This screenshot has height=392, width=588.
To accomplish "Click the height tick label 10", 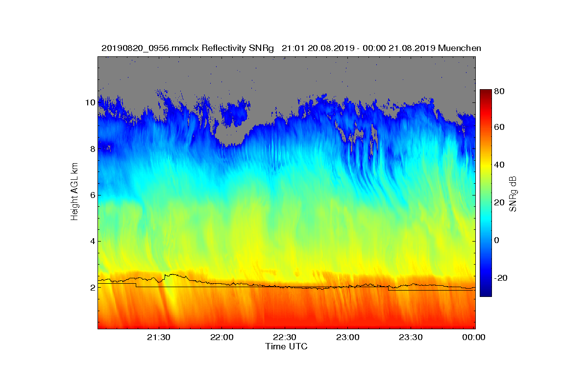I will pyautogui.click(x=90, y=102).
